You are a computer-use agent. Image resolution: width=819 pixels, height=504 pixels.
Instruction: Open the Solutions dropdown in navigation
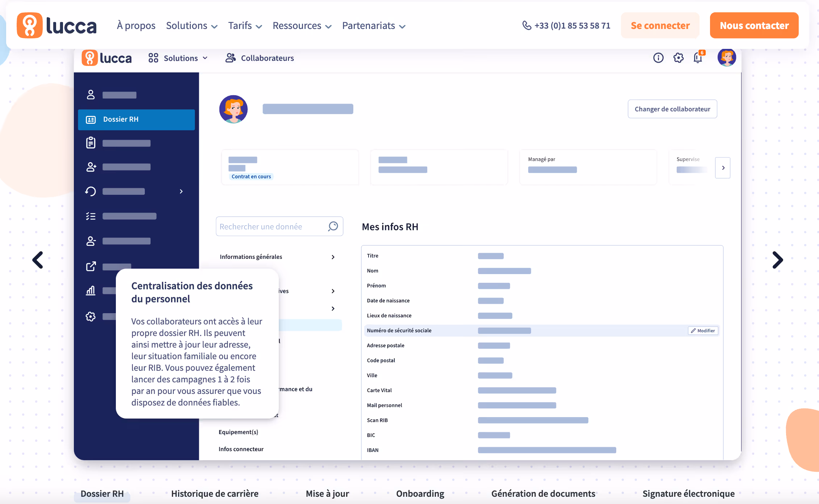coord(192,26)
